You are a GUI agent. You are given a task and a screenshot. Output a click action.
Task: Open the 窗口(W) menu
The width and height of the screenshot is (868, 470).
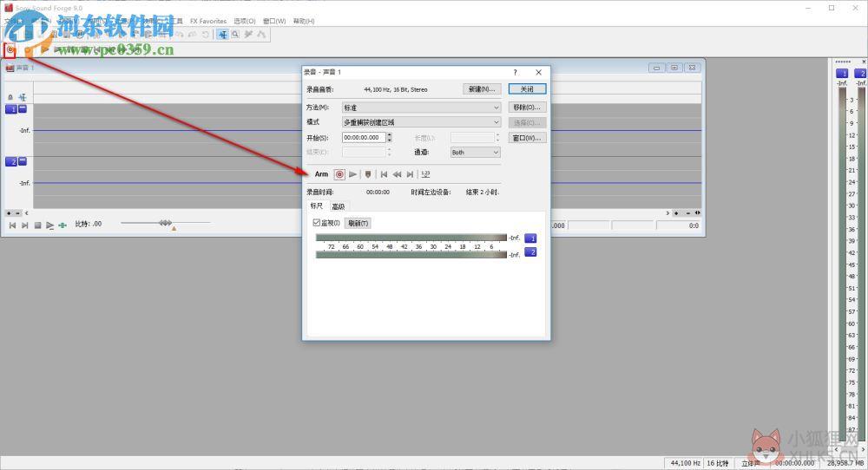coord(274,21)
